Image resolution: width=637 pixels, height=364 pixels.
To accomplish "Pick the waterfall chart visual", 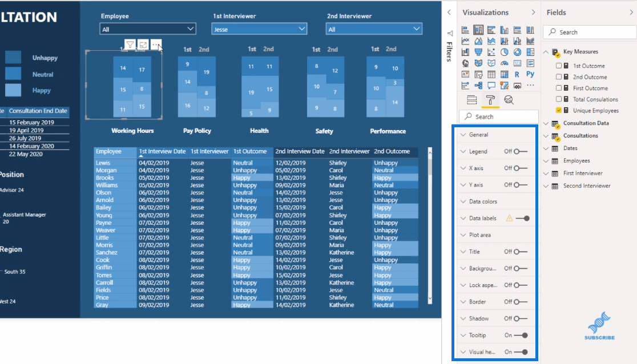I will click(x=465, y=52).
